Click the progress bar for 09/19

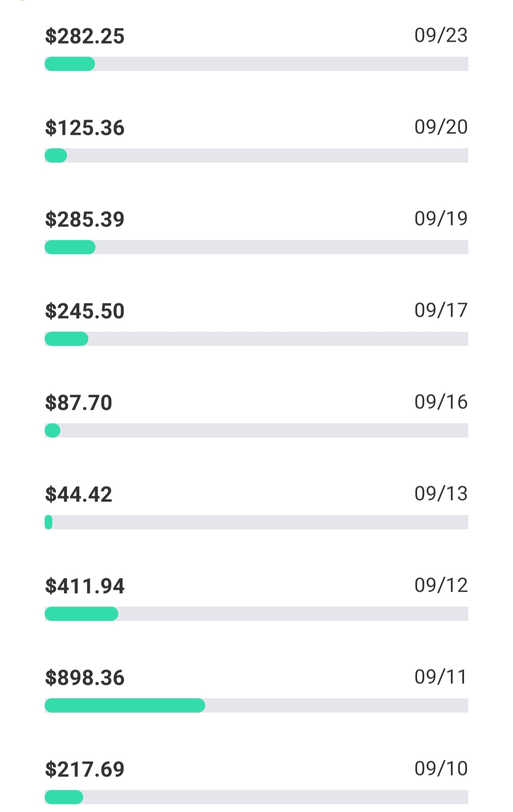[256, 247]
